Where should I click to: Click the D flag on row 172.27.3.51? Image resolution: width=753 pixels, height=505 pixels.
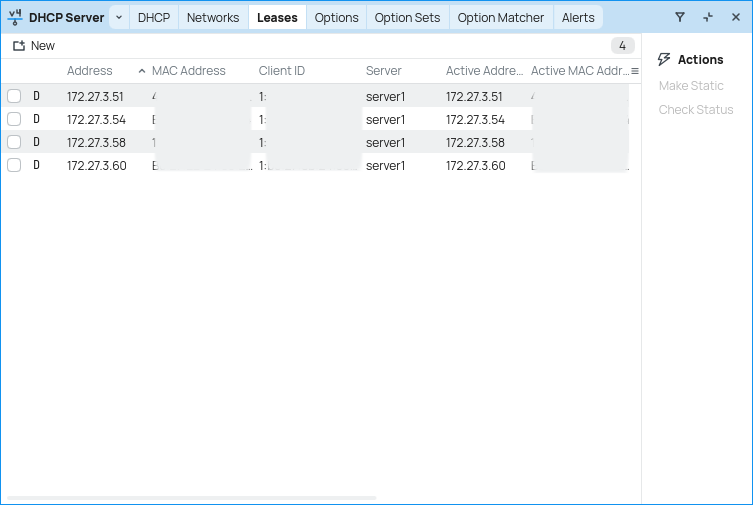pyautogui.click(x=36, y=96)
